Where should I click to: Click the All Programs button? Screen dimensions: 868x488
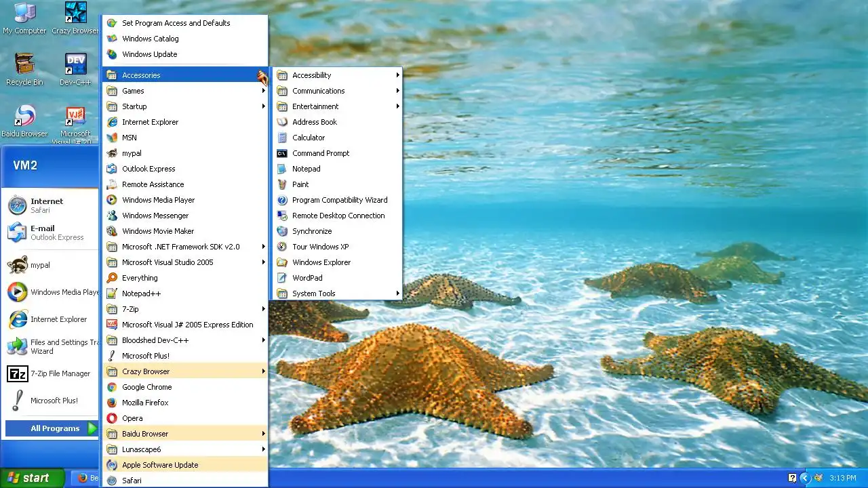[53, 428]
